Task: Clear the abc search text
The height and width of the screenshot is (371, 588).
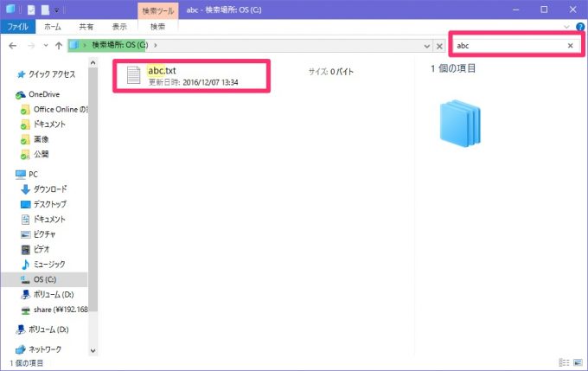Action: click(571, 45)
